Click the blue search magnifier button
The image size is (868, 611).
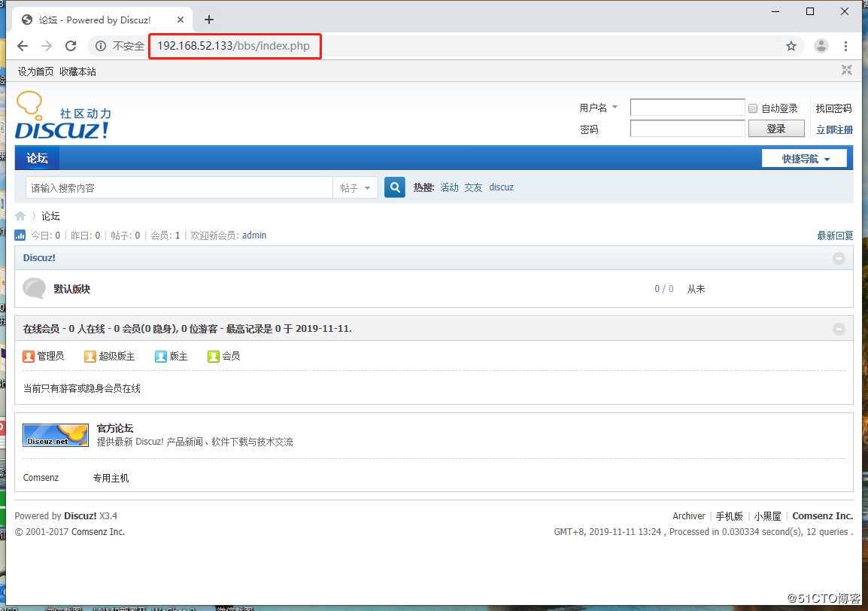395,187
